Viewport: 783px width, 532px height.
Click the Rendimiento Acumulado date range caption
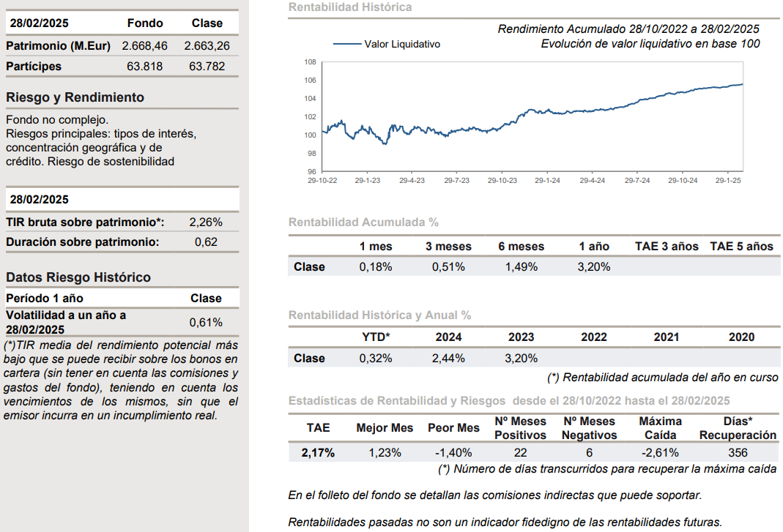pos(628,29)
